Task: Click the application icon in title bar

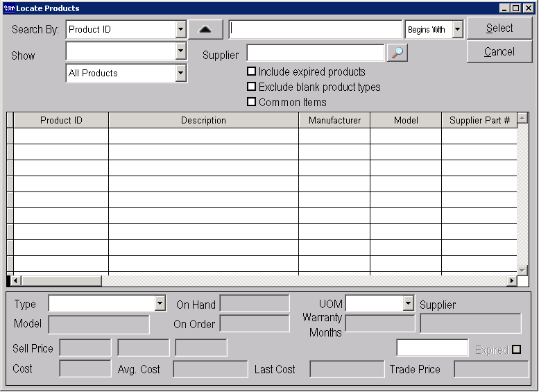Action: point(9,8)
